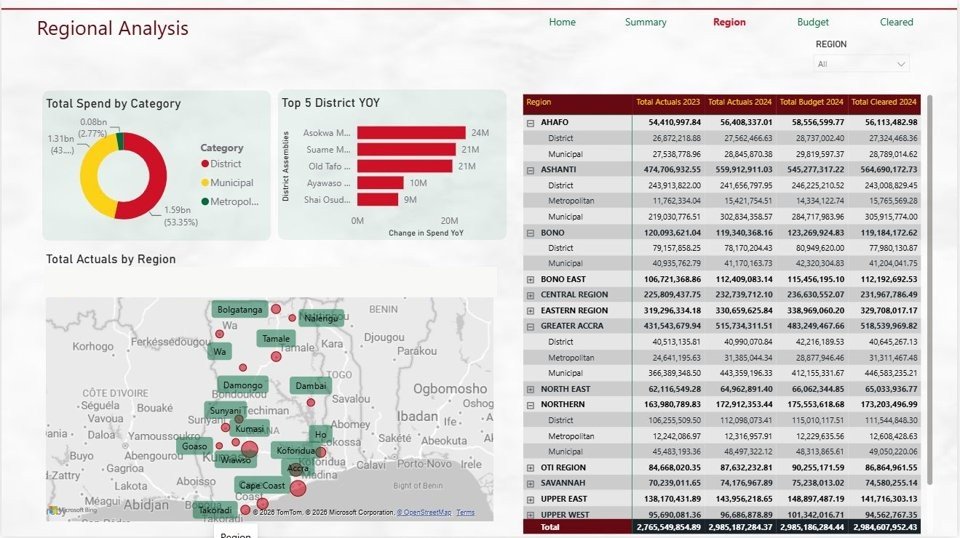Click the matrix vertical scrollbar
The image size is (960, 538).
pos(930,290)
